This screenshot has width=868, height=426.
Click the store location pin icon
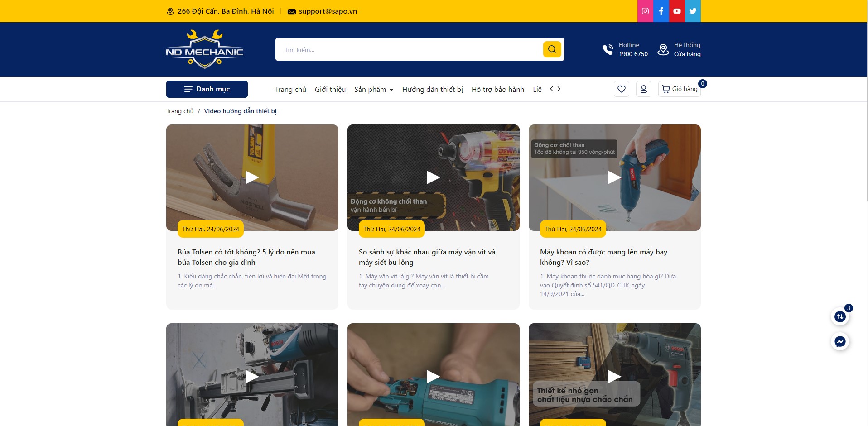pos(663,49)
